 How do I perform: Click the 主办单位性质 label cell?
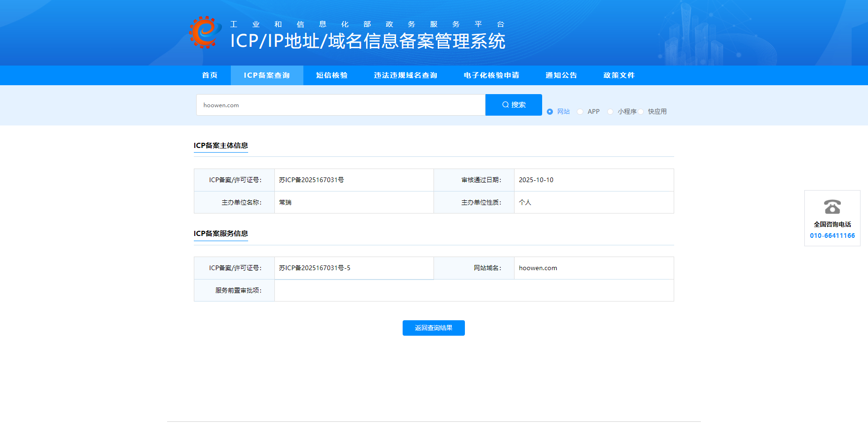click(474, 202)
